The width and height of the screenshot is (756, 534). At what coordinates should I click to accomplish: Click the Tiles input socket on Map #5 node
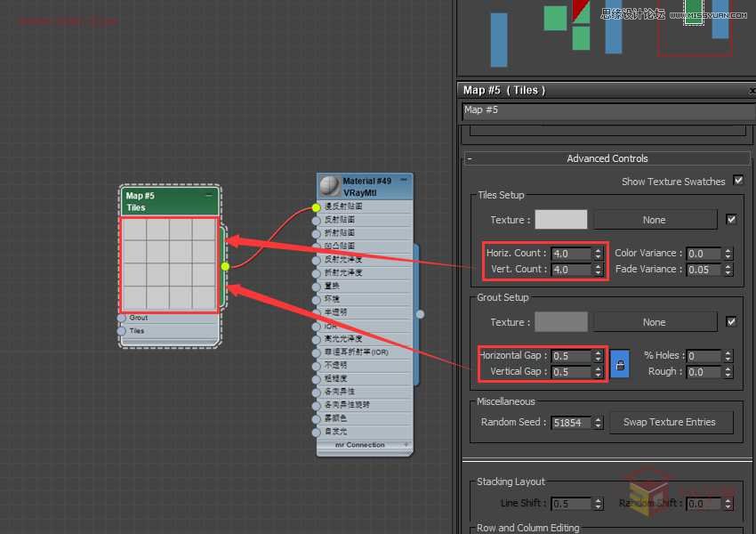pyautogui.click(x=122, y=331)
